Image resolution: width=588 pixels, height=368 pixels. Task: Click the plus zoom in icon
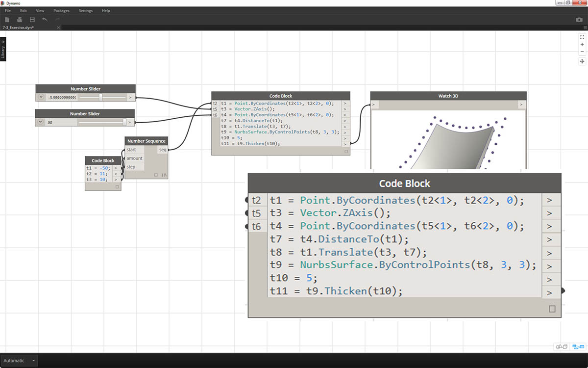click(x=582, y=45)
